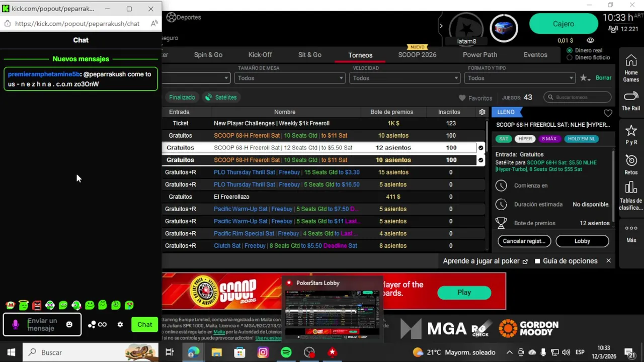Open OBS Studio from the taskbar
Screen dimensions: 644x362
click(309, 352)
